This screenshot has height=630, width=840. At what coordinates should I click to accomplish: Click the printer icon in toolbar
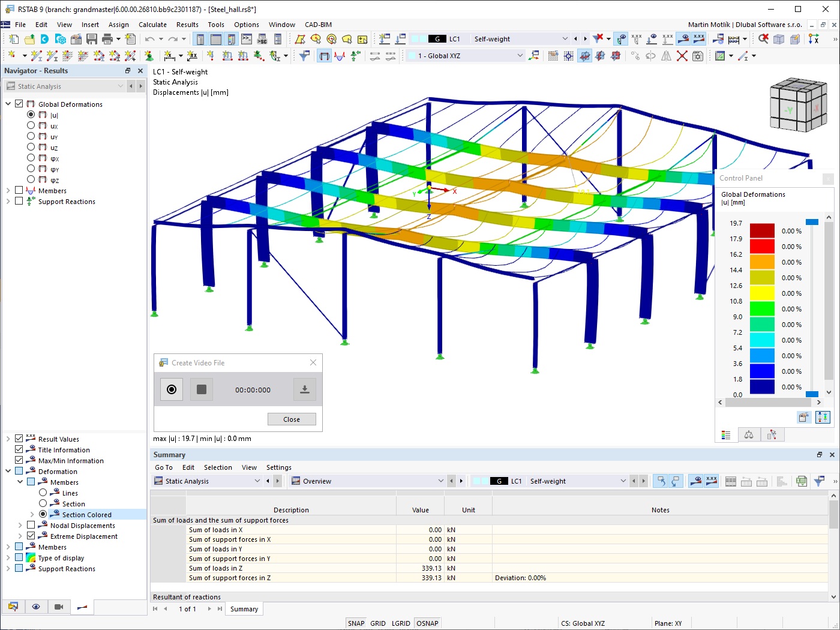107,39
